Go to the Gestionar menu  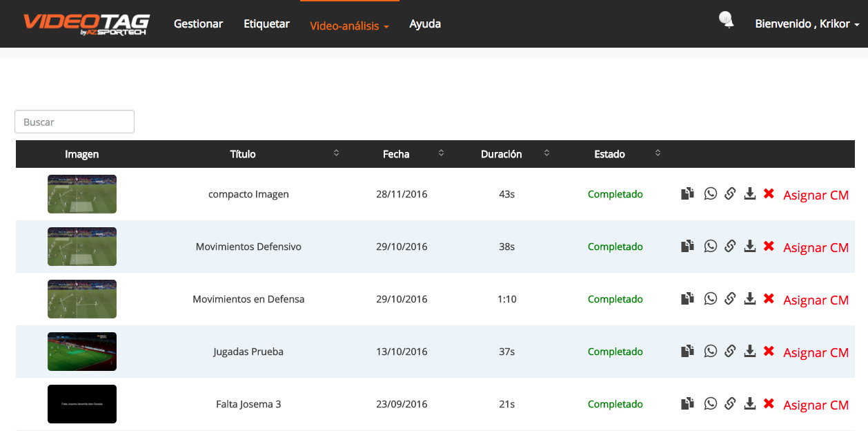point(198,24)
